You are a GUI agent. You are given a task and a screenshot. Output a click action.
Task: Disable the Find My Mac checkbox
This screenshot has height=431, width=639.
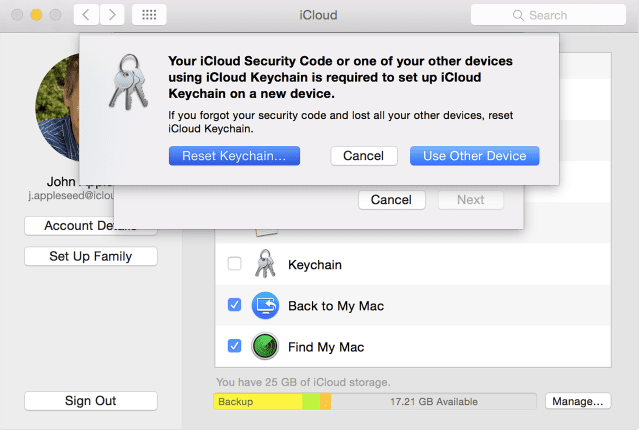(x=234, y=347)
